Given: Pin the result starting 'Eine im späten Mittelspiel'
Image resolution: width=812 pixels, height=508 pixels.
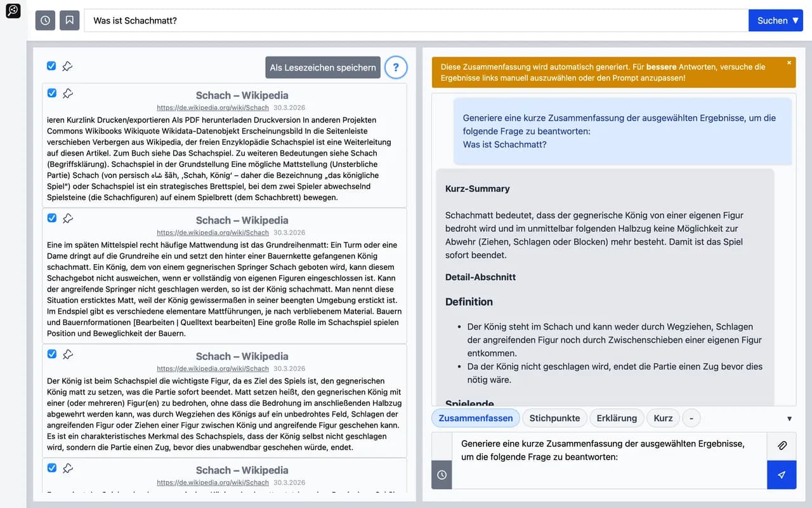Looking at the screenshot, I should click(68, 218).
